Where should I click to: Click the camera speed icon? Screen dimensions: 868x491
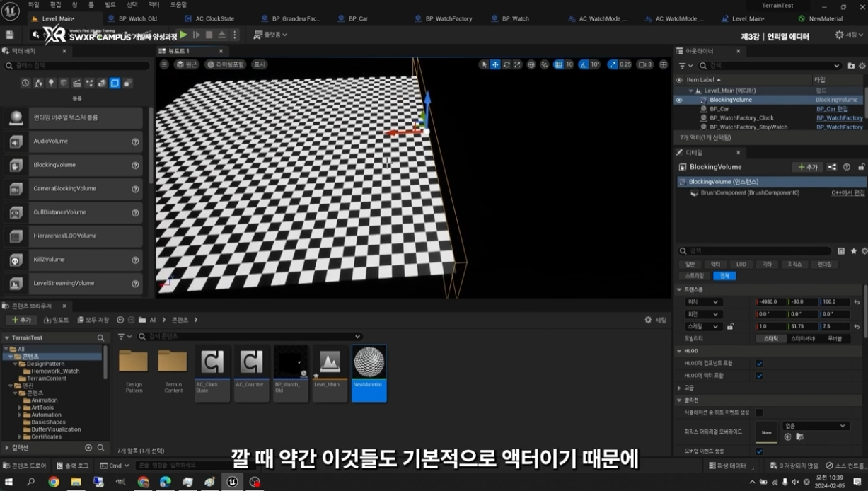click(x=642, y=64)
